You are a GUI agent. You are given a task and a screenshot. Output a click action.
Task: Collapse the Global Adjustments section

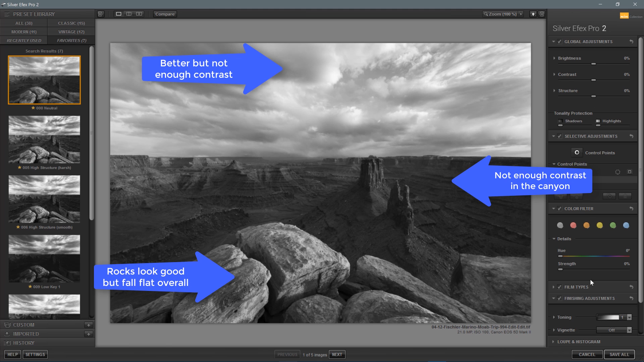553,42
